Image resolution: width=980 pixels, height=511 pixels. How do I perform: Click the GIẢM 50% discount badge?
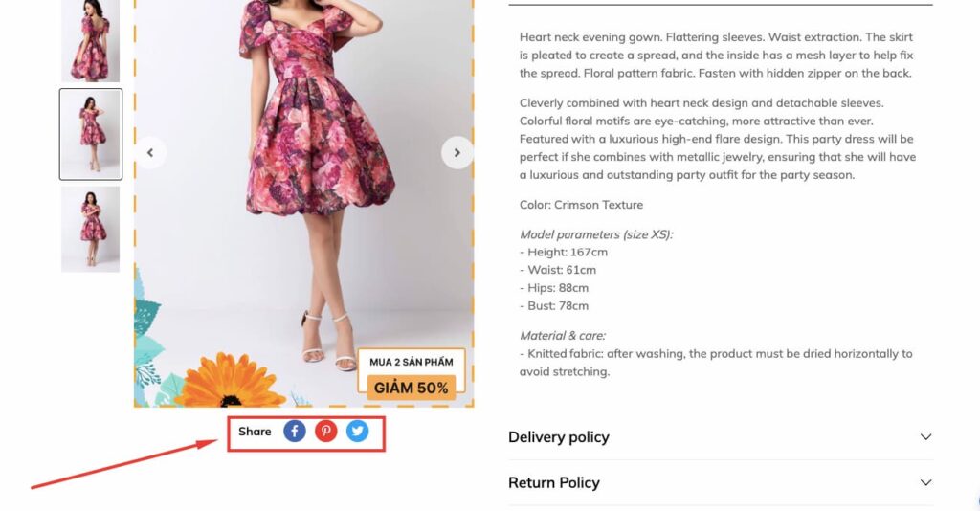[412, 388]
